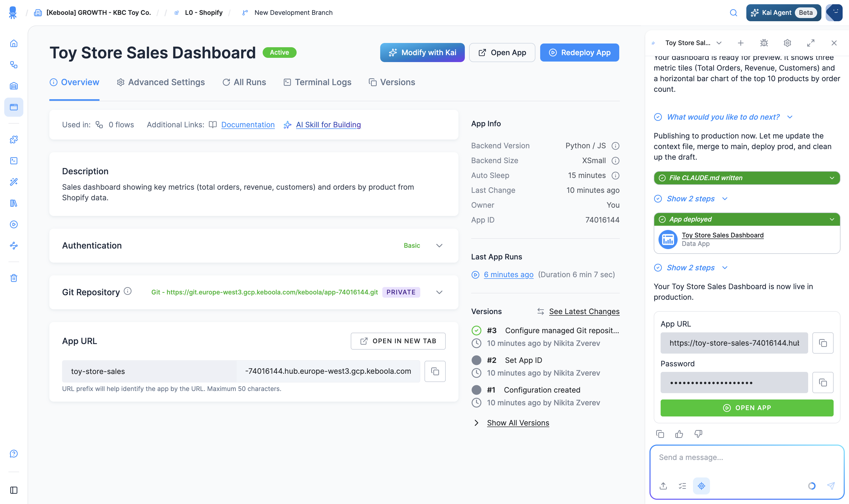Expand Show 2 steps below App deployed

point(691,268)
